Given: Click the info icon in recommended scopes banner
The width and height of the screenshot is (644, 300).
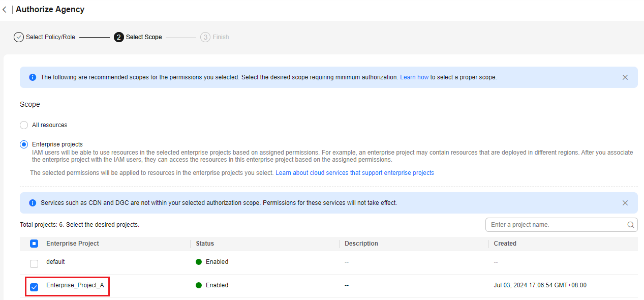Looking at the screenshot, I should pyautogui.click(x=33, y=77).
